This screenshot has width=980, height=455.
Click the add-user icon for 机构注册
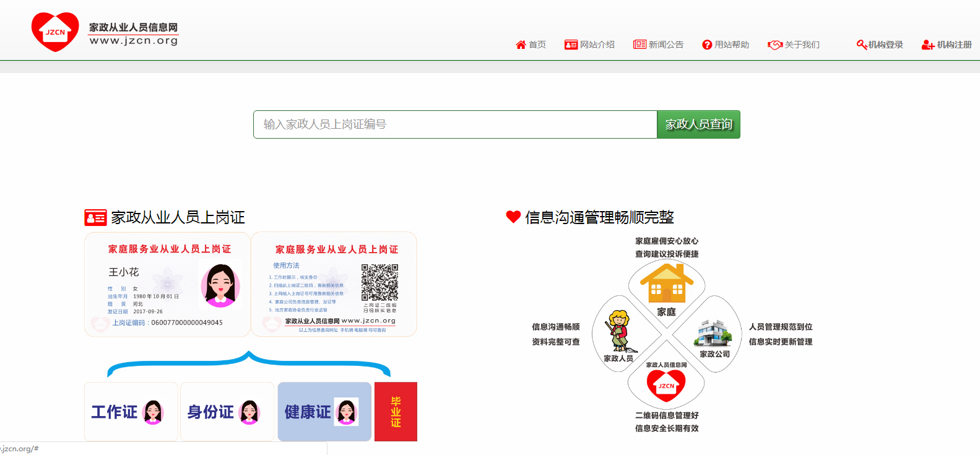coord(928,45)
